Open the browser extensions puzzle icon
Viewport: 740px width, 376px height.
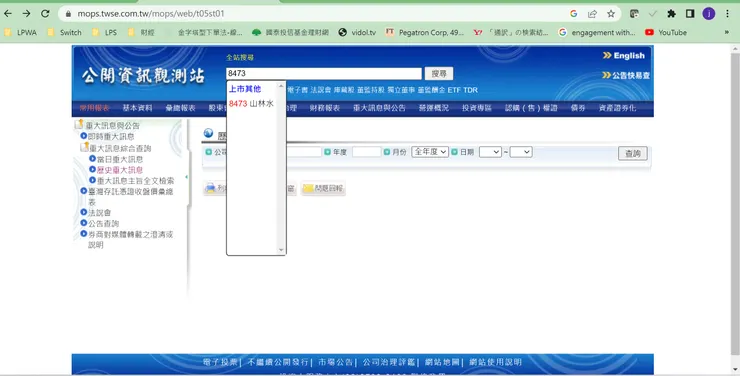point(671,14)
